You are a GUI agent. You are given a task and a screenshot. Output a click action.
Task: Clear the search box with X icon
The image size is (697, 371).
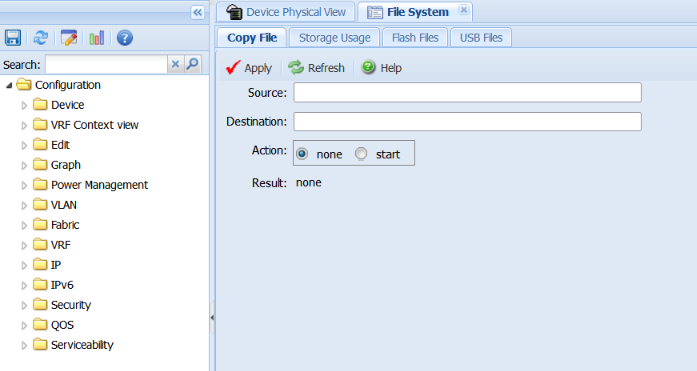point(175,64)
